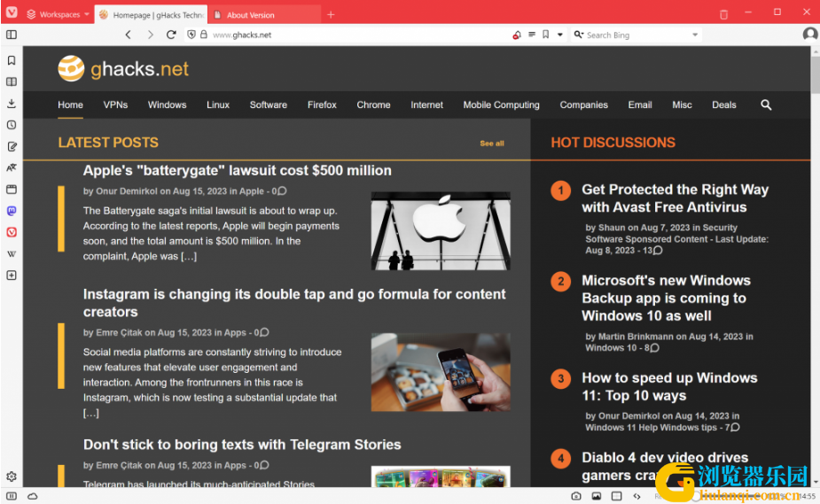Open the Notes panel

pos(12,147)
